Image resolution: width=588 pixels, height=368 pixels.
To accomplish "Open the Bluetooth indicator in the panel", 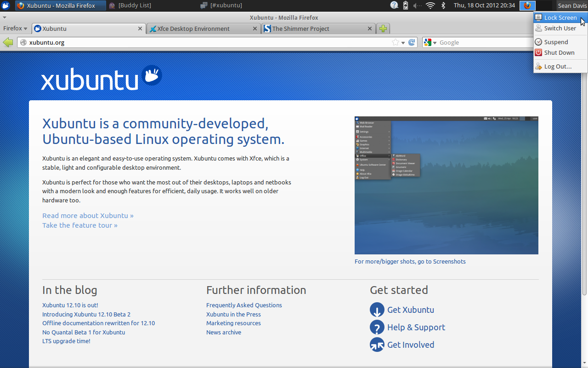I will 443,6.
